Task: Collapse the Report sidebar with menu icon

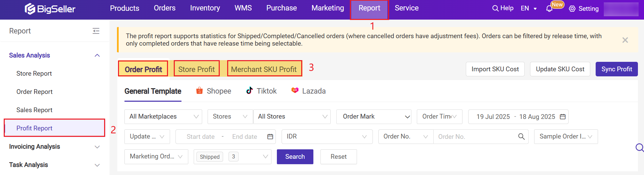Action: click(96, 31)
